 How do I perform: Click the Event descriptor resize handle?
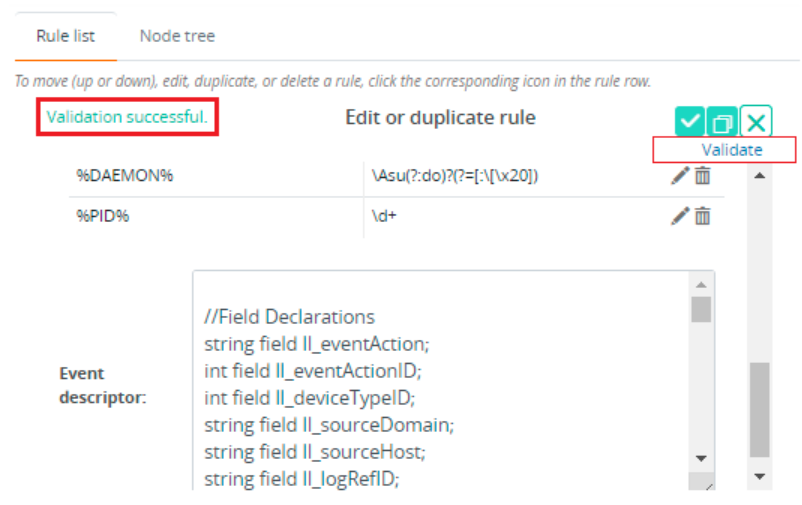pos(708,485)
